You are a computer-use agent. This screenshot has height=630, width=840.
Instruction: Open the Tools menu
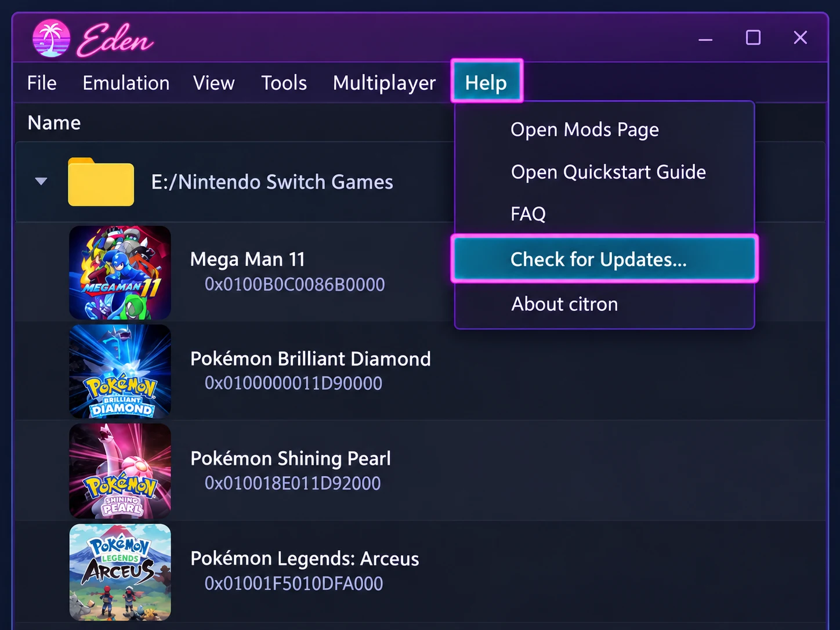[x=284, y=83]
